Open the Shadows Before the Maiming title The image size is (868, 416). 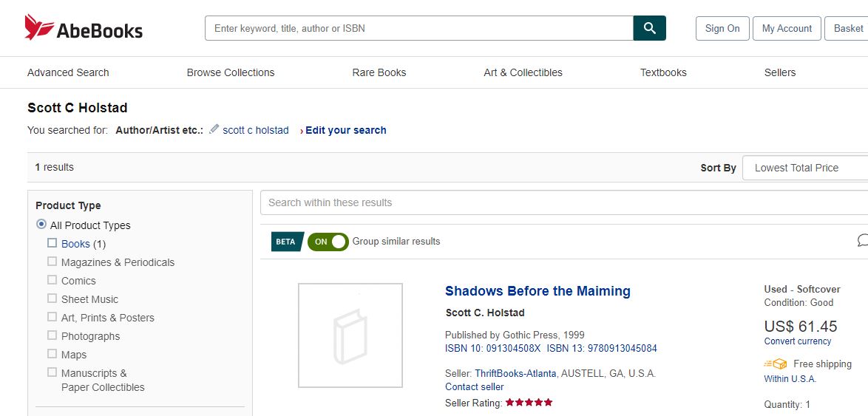(538, 291)
